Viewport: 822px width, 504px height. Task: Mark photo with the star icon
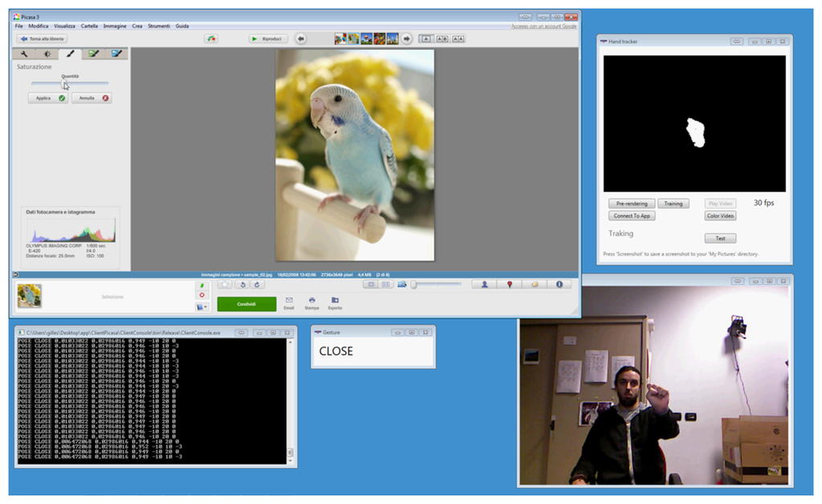coord(226,284)
